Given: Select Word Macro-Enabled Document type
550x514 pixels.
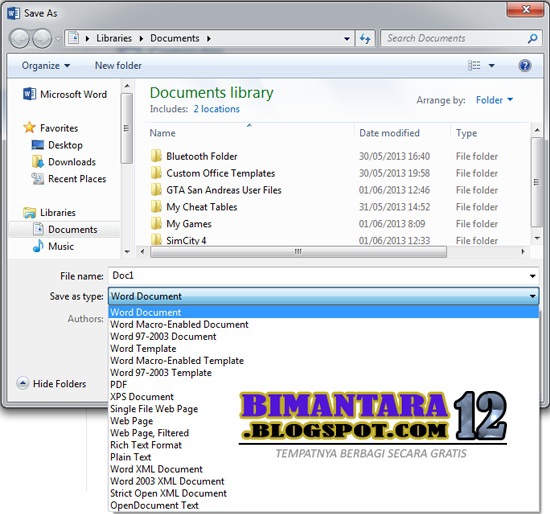Looking at the screenshot, I should (x=323, y=324).
